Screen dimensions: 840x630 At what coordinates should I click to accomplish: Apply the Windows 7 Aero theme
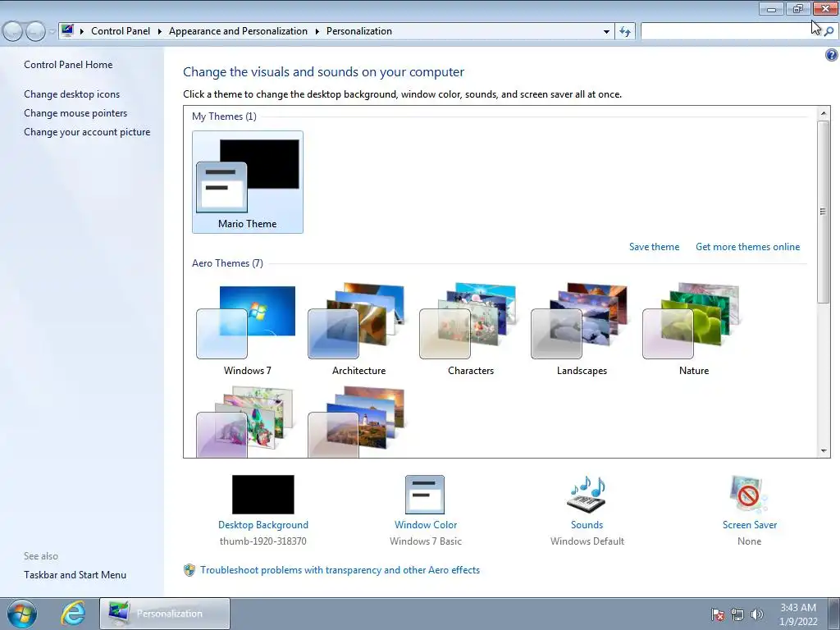click(247, 330)
